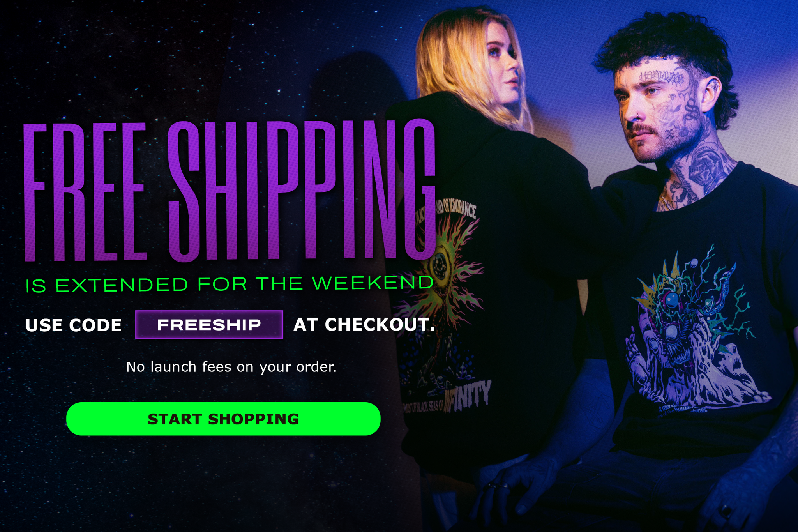Click the AT CHECKOUT. text
The width and height of the screenshot is (798, 532).
click(x=364, y=325)
